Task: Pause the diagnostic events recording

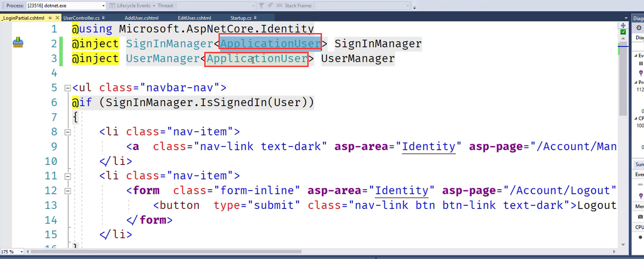Action: 641,64
